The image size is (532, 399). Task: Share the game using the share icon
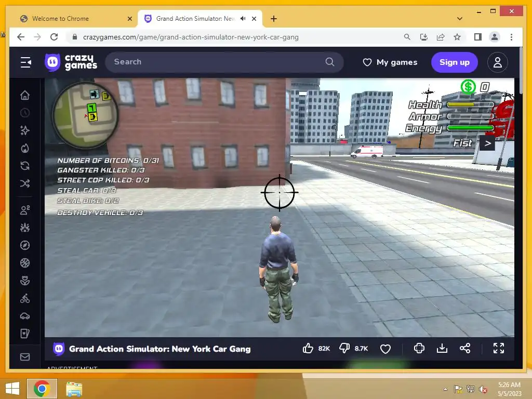click(x=465, y=349)
